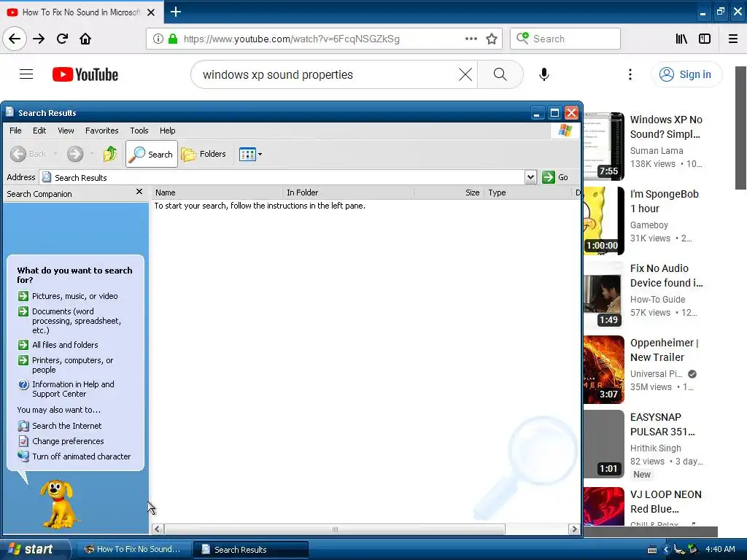Click the Firefox Search field
This screenshot has height=560, width=747.
[x=565, y=39]
